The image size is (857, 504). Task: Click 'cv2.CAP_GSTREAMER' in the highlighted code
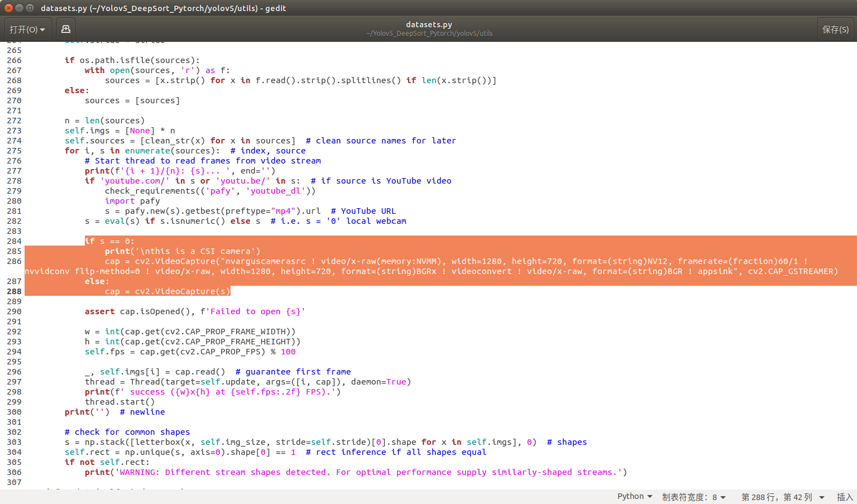(x=791, y=271)
